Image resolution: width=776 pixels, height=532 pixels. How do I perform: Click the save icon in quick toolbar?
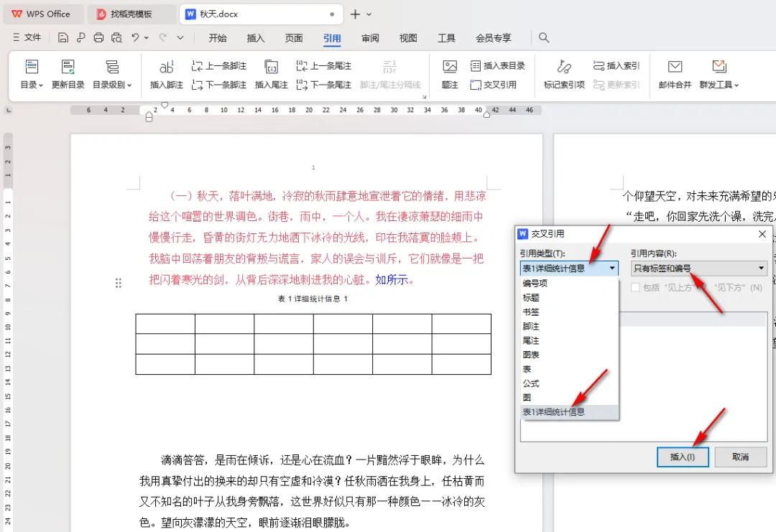pyautogui.click(x=63, y=37)
